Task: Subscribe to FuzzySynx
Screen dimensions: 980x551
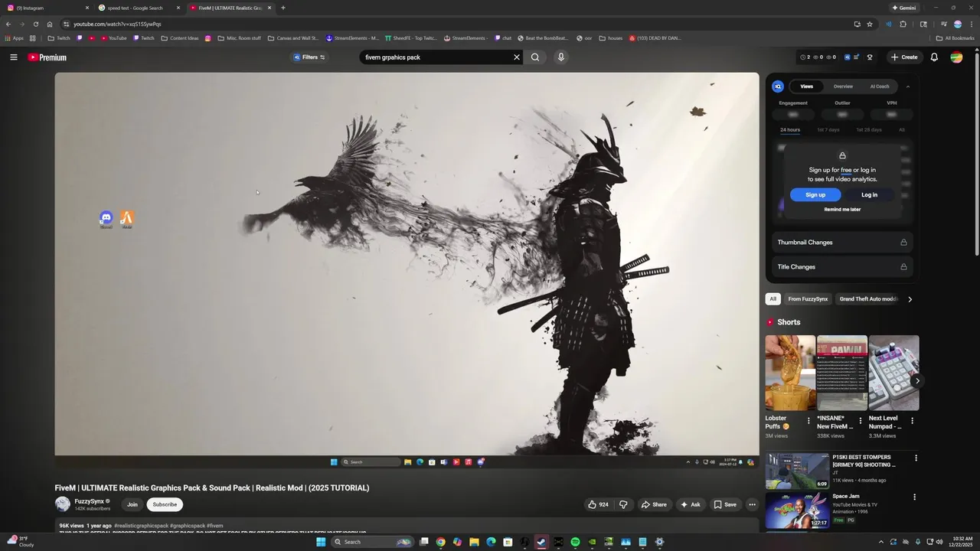Action: tap(165, 505)
